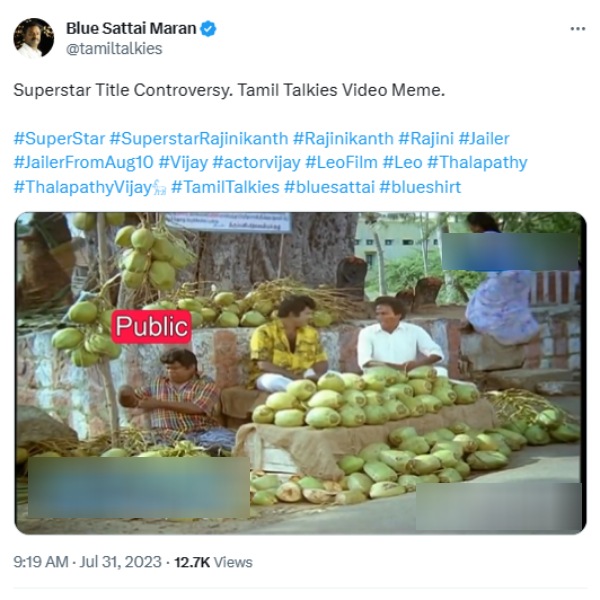Click the Blue Sattai Maran profile avatar
The width and height of the screenshot is (600, 600).
[x=34, y=38]
